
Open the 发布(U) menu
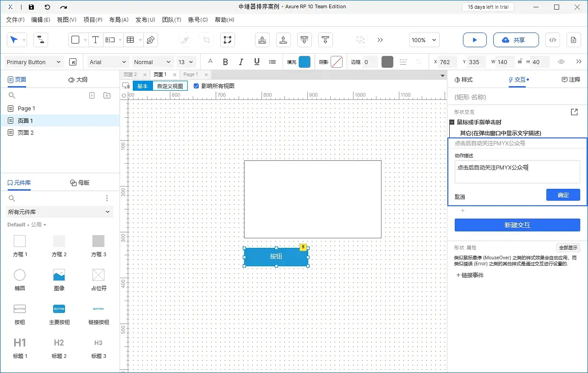click(145, 20)
